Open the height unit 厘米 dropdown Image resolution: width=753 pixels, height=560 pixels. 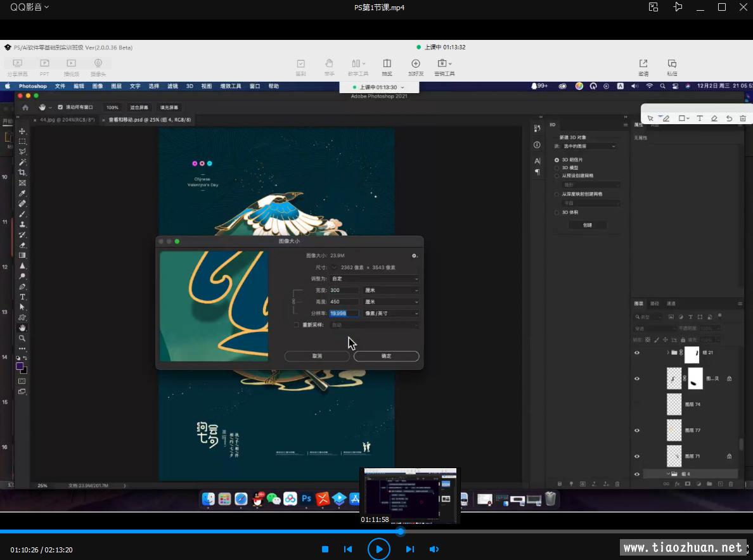click(x=391, y=302)
